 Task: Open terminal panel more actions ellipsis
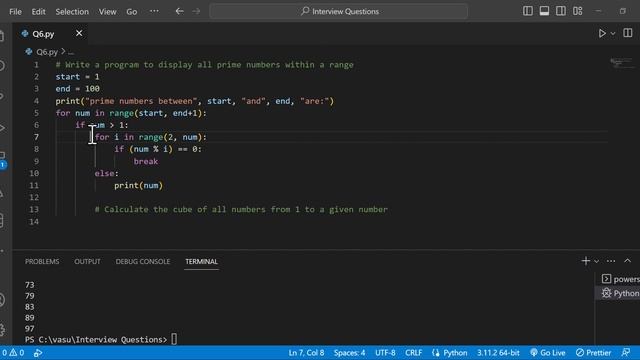coord(611,261)
